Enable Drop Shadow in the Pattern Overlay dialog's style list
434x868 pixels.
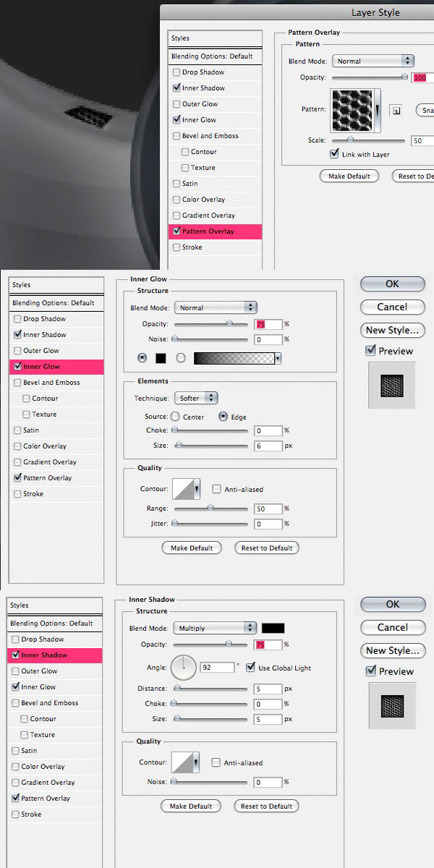coord(176,72)
